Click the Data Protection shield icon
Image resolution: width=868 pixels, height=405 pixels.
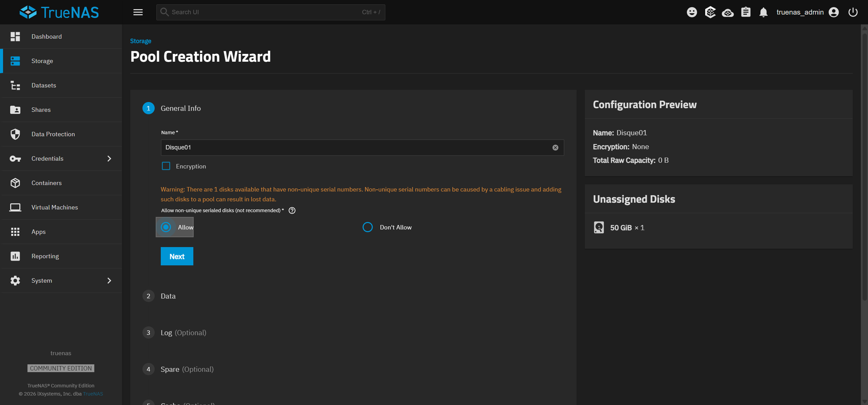pyautogui.click(x=15, y=134)
